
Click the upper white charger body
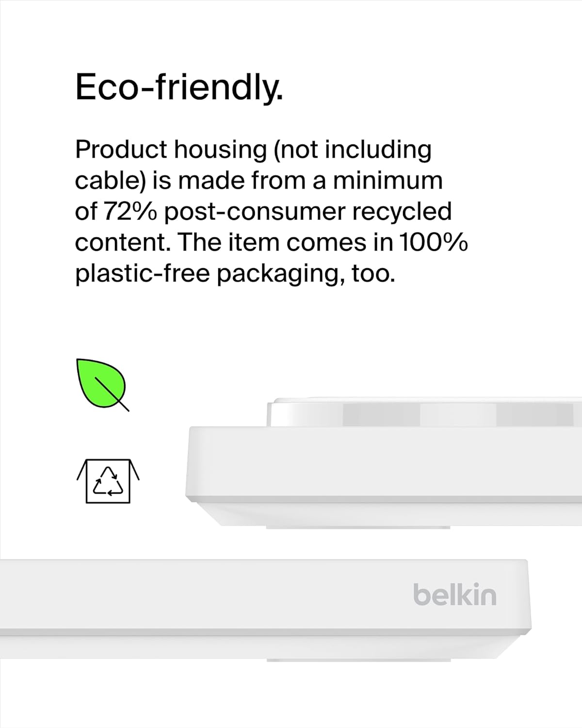tap(383, 463)
